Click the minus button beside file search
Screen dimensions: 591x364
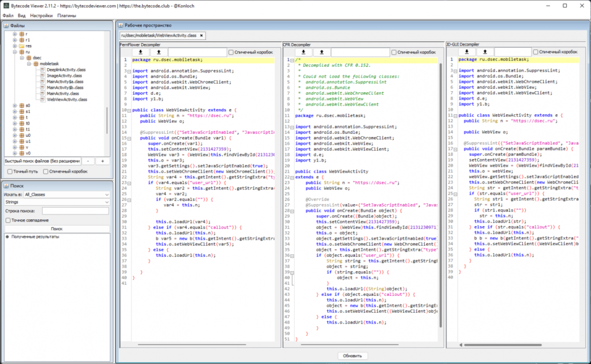click(x=88, y=162)
